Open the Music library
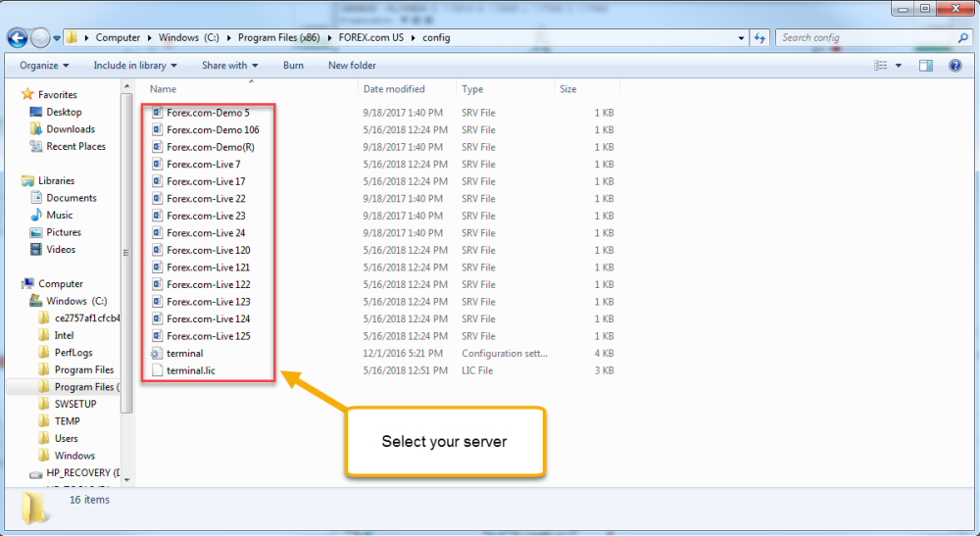 click(60, 216)
